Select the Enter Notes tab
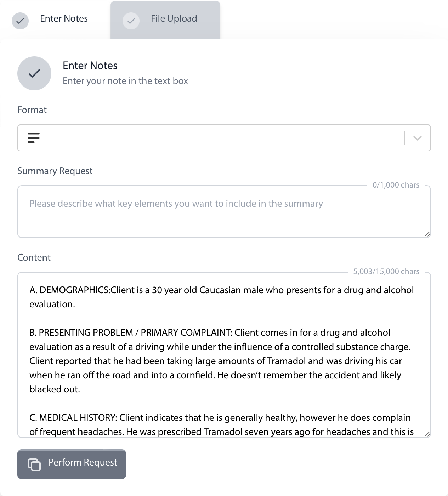The width and height of the screenshot is (448, 496). [x=64, y=19]
